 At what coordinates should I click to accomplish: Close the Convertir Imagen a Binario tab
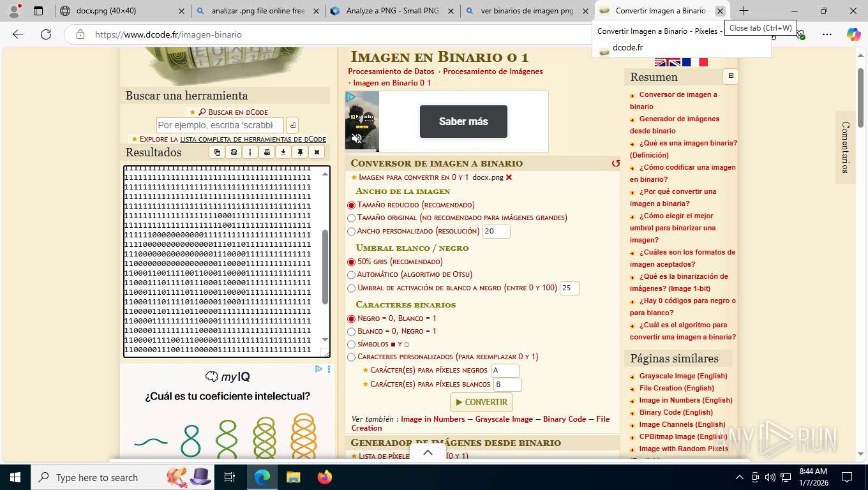pyautogui.click(x=720, y=11)
